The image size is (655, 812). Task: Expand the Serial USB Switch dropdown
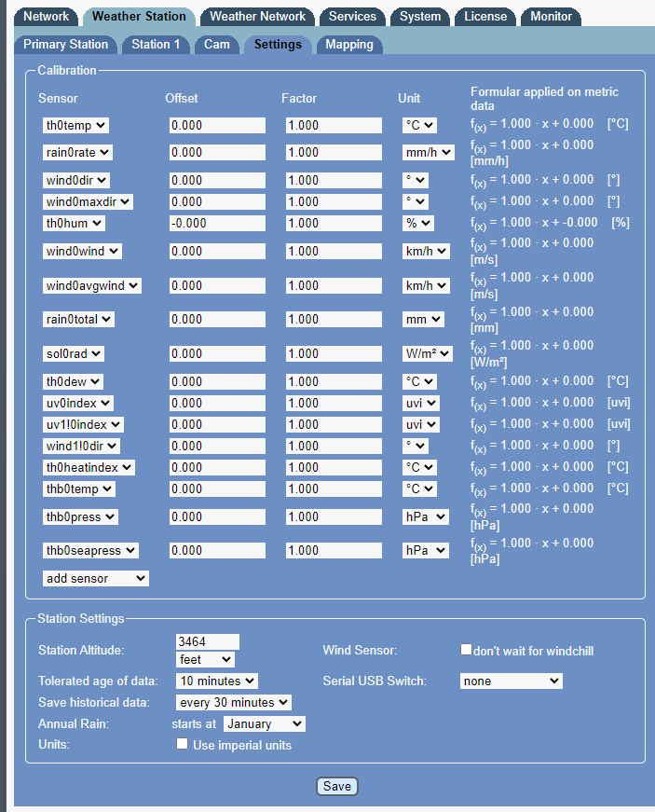(x=512, y=681)
